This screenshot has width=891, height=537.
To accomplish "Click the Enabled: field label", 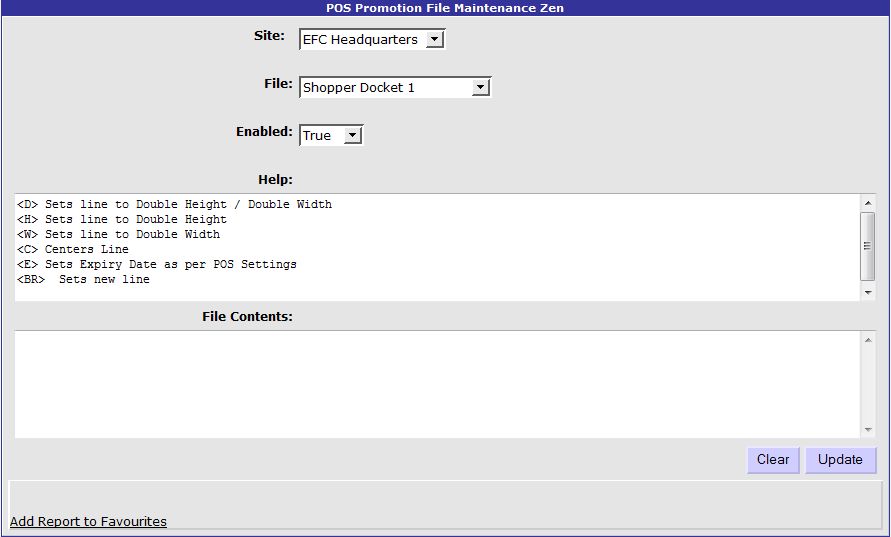I will point(264,132).
